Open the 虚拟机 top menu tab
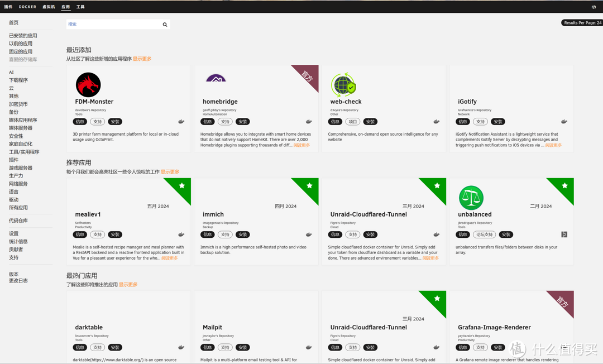 click(x=49, y=7)
